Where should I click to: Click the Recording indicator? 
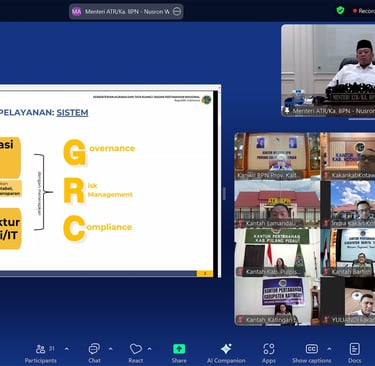point(364,11)
